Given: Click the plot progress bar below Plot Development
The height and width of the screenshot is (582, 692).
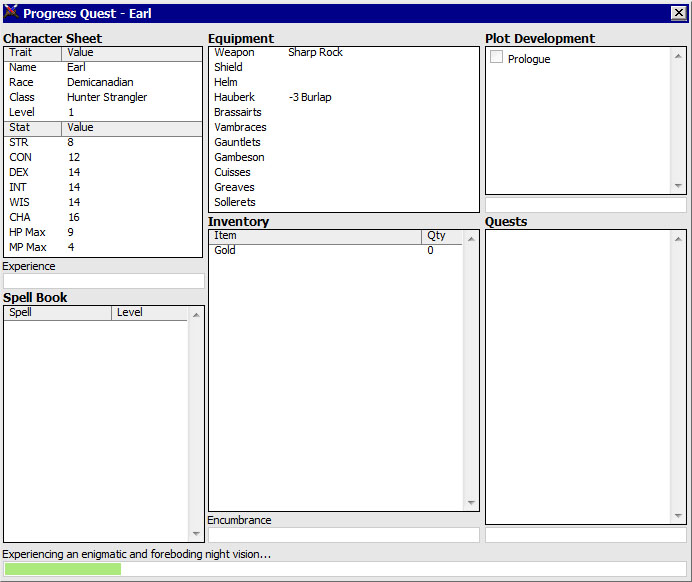Looking at the screenshot, I should (586, 205).
